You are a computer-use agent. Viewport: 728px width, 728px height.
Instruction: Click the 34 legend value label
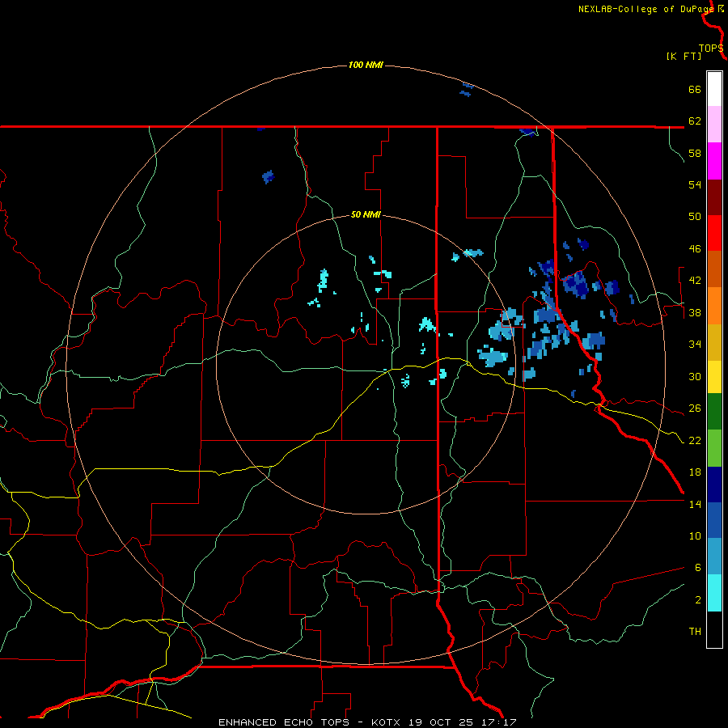695,345
